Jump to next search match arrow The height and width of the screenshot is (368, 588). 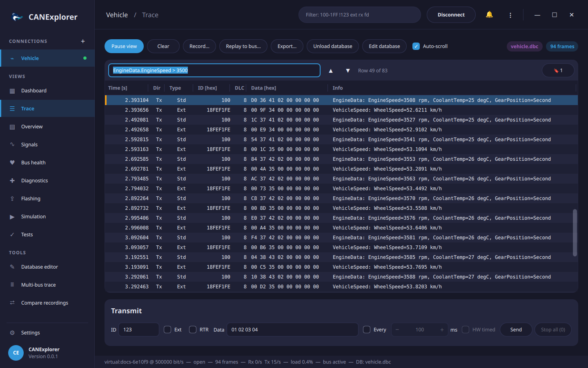[348, 71]
